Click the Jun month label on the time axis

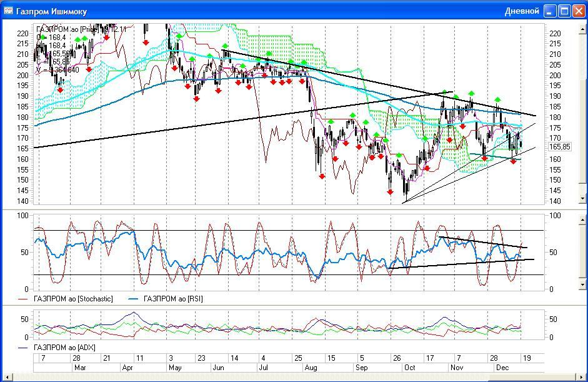[x=218, y=368]
